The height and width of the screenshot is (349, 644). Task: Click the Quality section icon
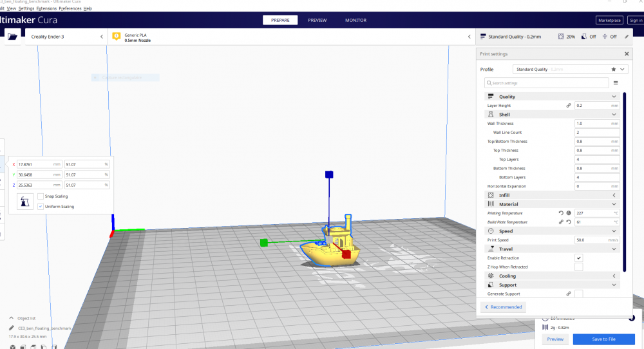click(x=490, y=97)
